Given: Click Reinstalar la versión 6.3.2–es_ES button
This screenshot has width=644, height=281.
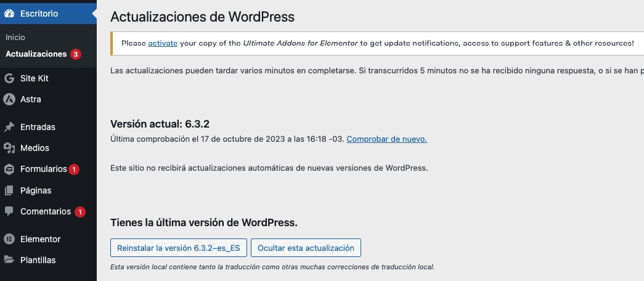Looking at the screenshot, I should tap(179, 248).
